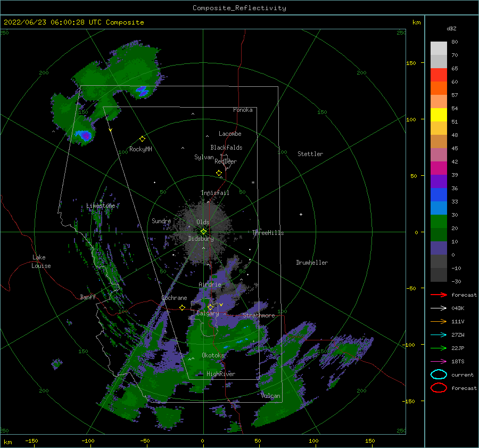
Task: Click the ThreeHills city label
Action: [x=268, y=233]
